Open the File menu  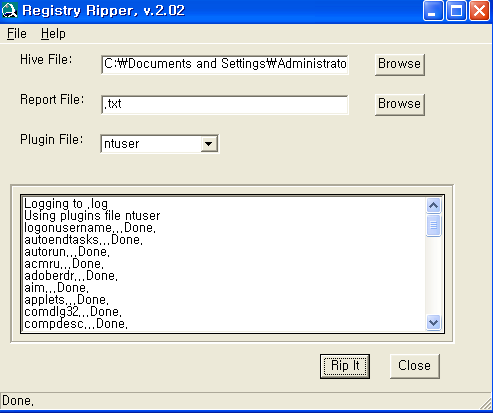click(17, 34)
